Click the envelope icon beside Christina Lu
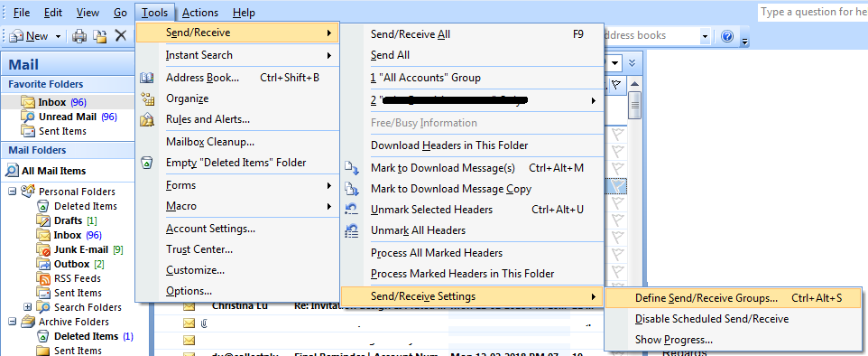 tap(189, 305)
